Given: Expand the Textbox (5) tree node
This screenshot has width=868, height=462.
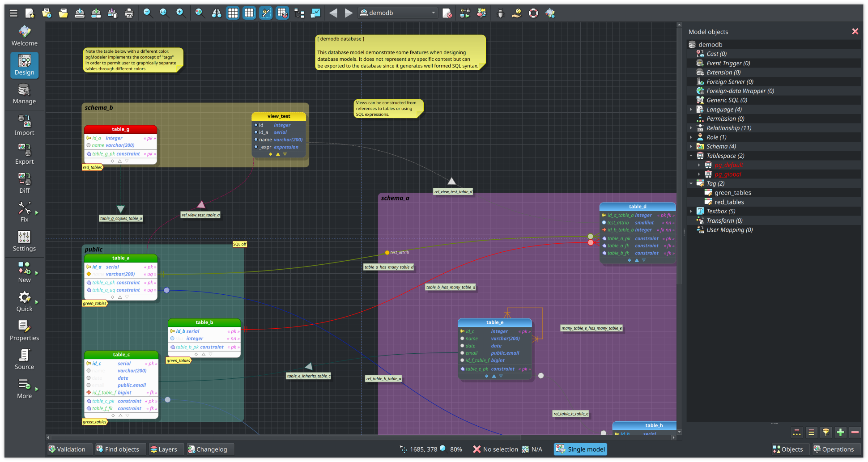Looking at the screenshot, I should pyautogui.click(x=691, y=211).
